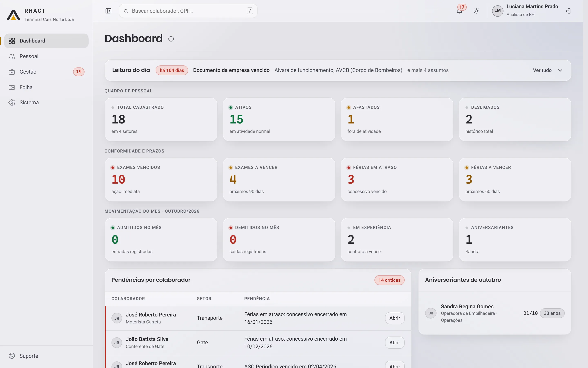588x368 pixels.
Task: Click the search magnifier icon
Action: pyautogui.click(x=126, y=11)
